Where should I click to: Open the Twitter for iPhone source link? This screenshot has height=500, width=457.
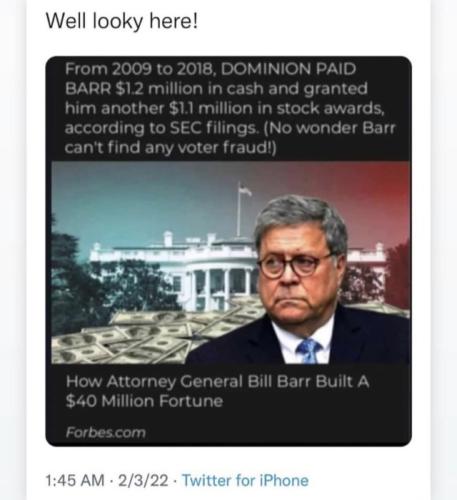[245, 481]
